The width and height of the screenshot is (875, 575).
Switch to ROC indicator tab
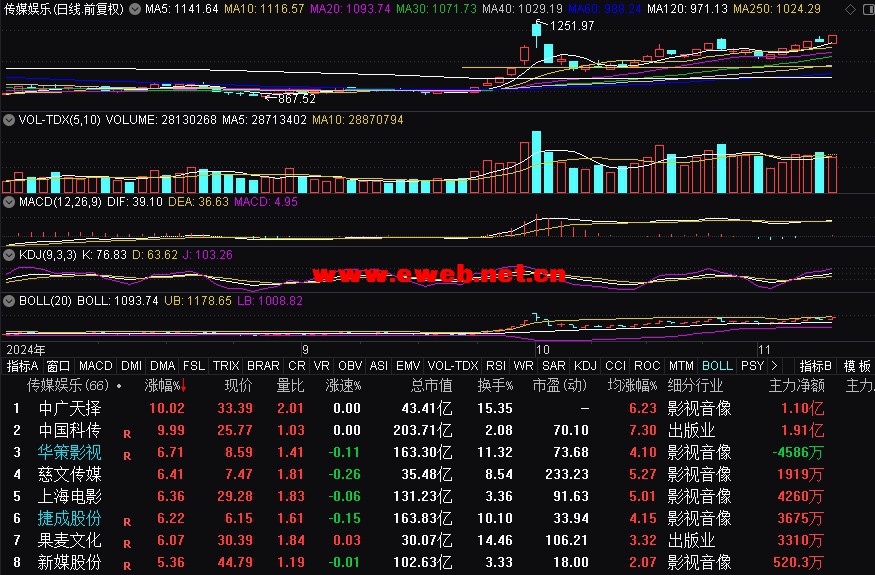pyautogui.click(x=647, y=366)
